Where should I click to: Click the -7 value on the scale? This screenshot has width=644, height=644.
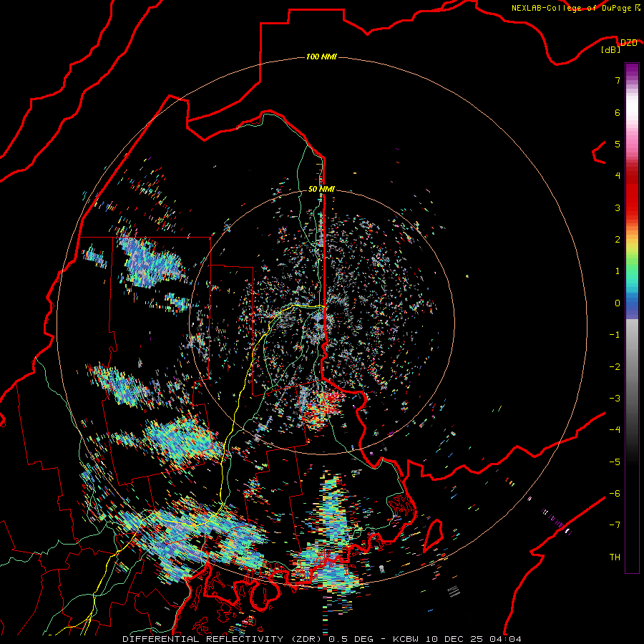(615, 525)
